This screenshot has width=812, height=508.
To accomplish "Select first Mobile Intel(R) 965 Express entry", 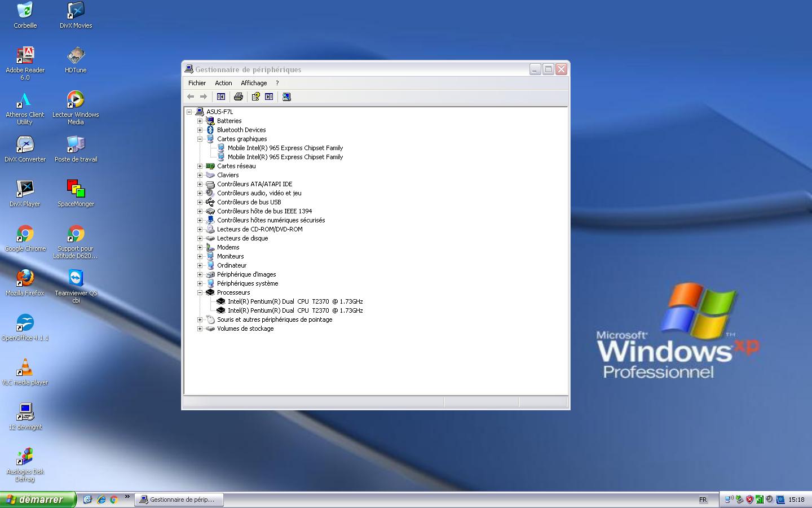I will coord(285,148).
